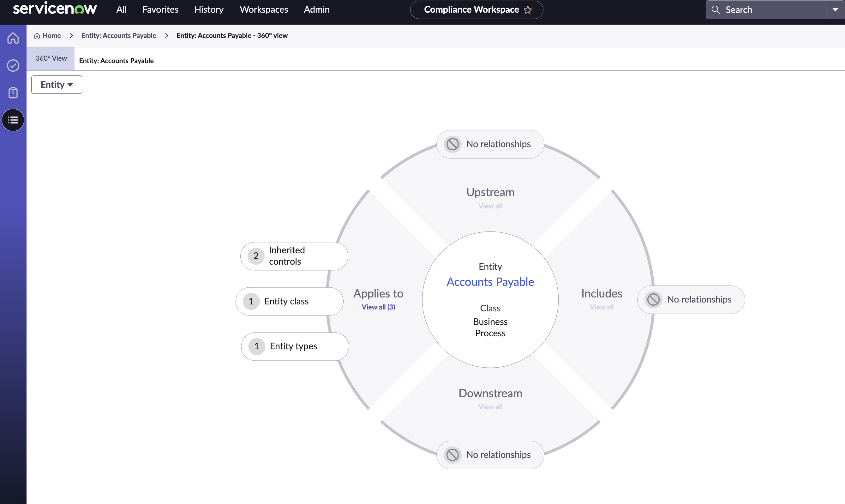Open the Workspaces menu

point(264,9)
